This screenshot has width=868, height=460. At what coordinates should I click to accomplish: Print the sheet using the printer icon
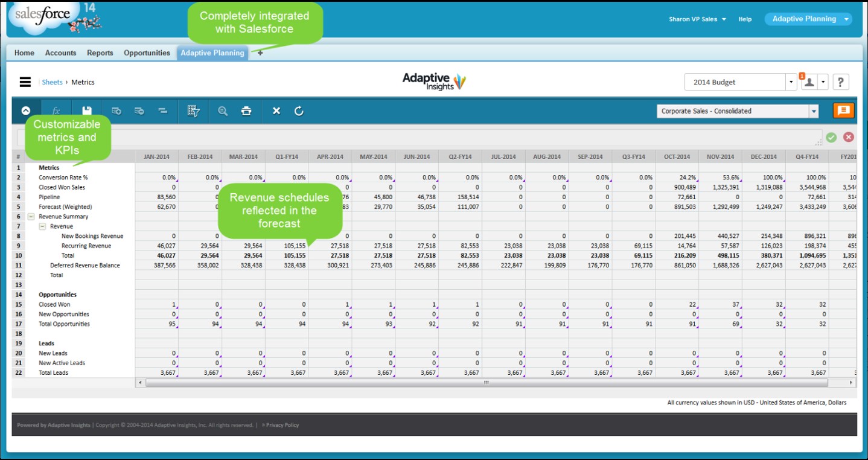pos(246,111)
